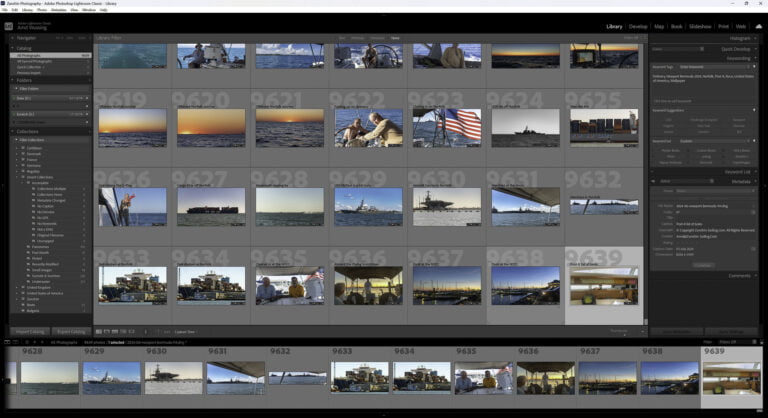The image size is (768, 418).
Task: Select Previous Import in Catalog
Action: point(50,73)
